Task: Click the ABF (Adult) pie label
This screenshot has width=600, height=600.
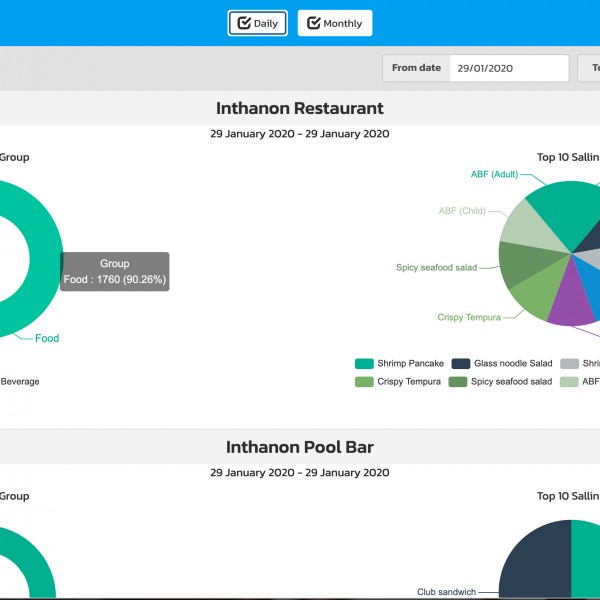Action: point(494,174)
